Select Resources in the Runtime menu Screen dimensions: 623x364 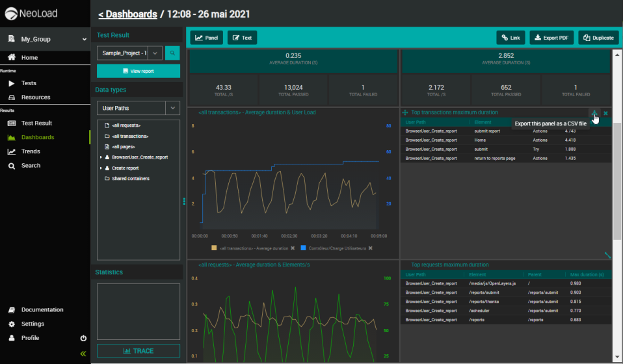click(35, 97)
